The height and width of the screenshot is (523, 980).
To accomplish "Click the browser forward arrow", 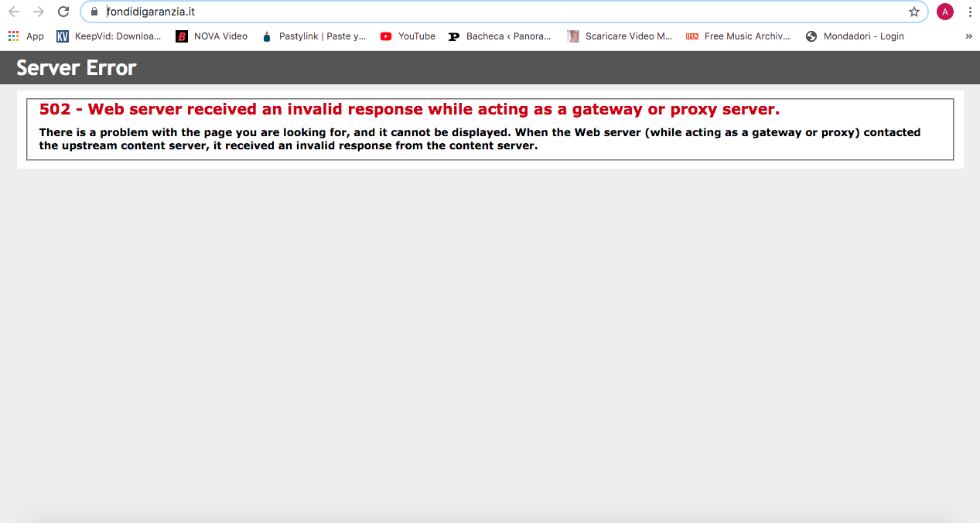I will (39, 12).
